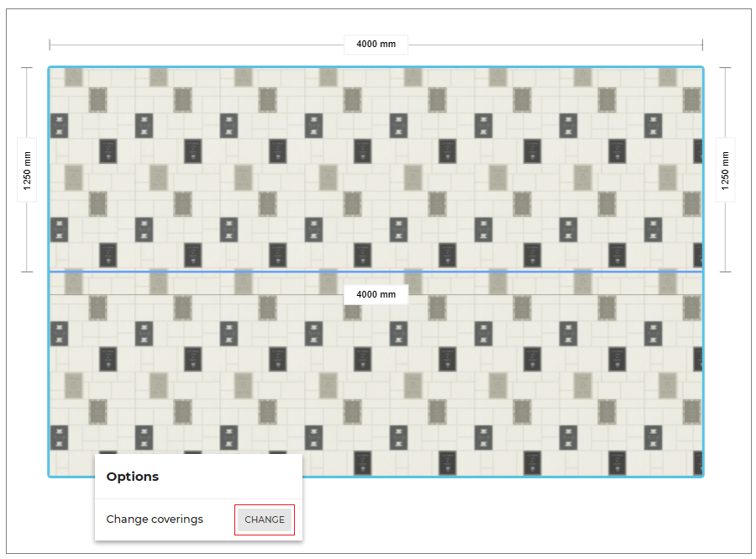The image size is (756, 559).
Task: Click the CHANGE button for coverings
Action: pyautogui.click(x=265, y=519)
